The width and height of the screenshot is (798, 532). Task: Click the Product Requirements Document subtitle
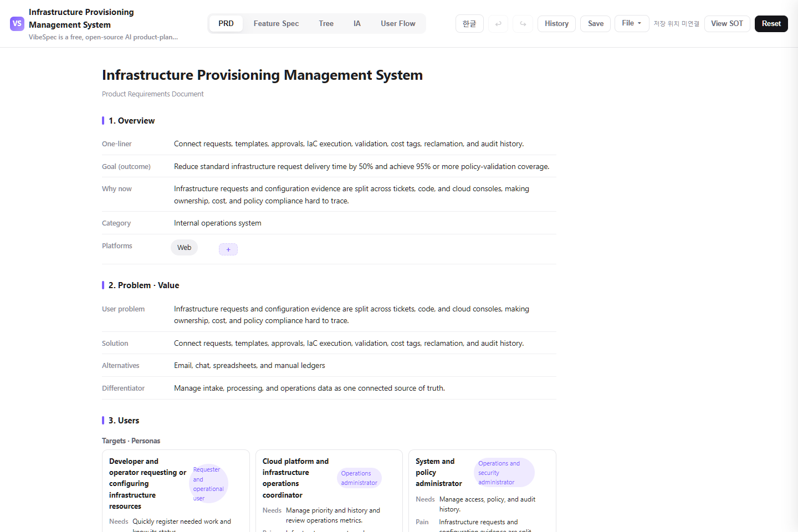tap(153, 94)
